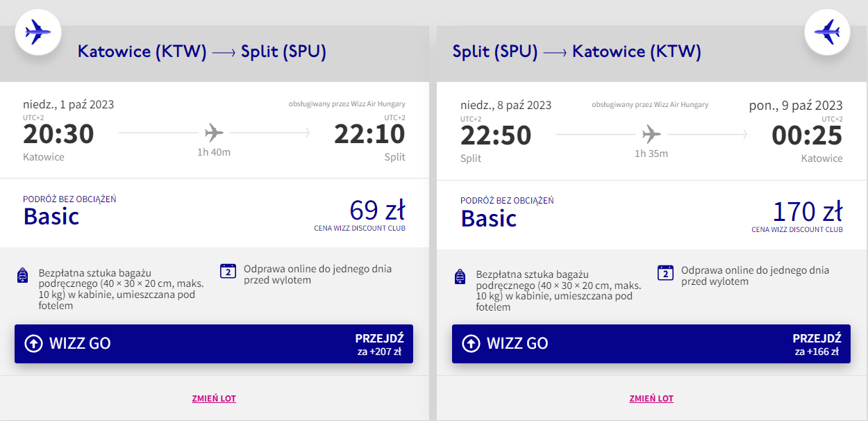The width and height of the screenshot is (868, 421).
Task: Click the gray plane icon above 1h 40m
Action: [215, 132]
